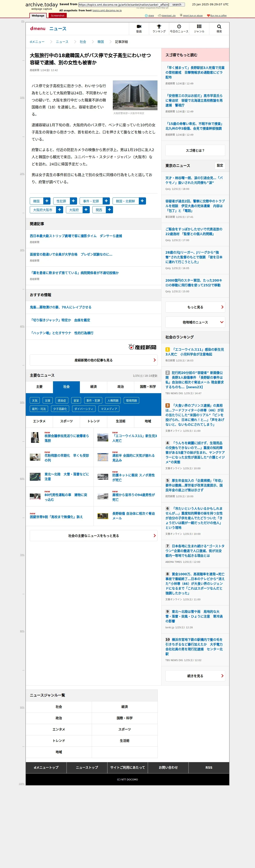This screenshot has width=255, height=868.
Task: Select the Screenshot tab
Action: tap(58, 15)
